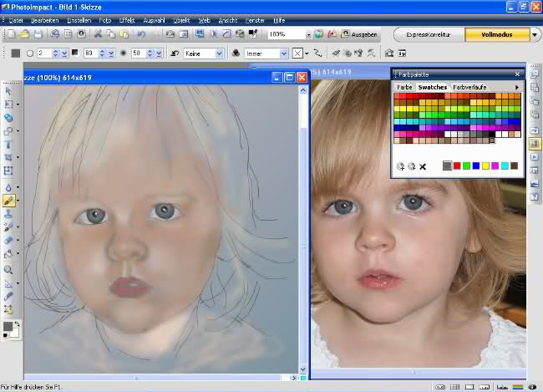Delete swatch using the X icon
543x392 pixels.
pos(423,166)
